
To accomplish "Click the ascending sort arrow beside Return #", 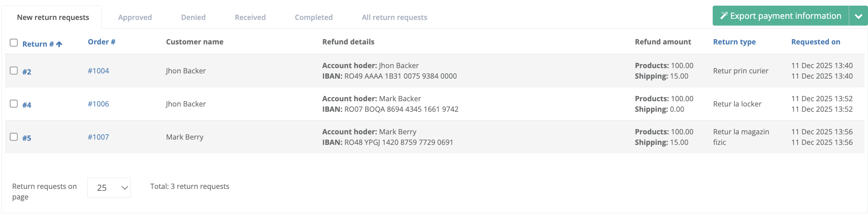I will pyautogui.click(x=59, y=44).
